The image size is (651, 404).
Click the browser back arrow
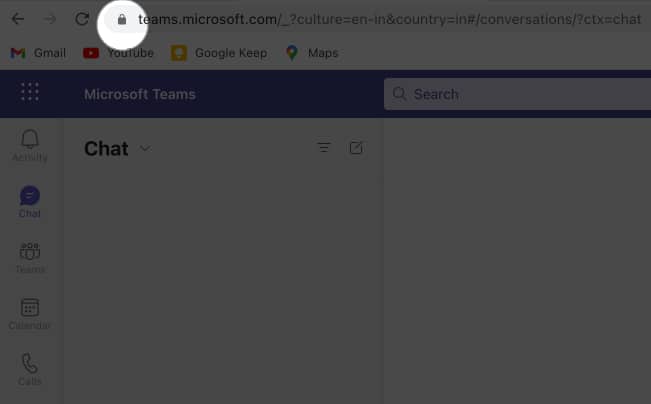pyautogui.click(x=17, y=19)
